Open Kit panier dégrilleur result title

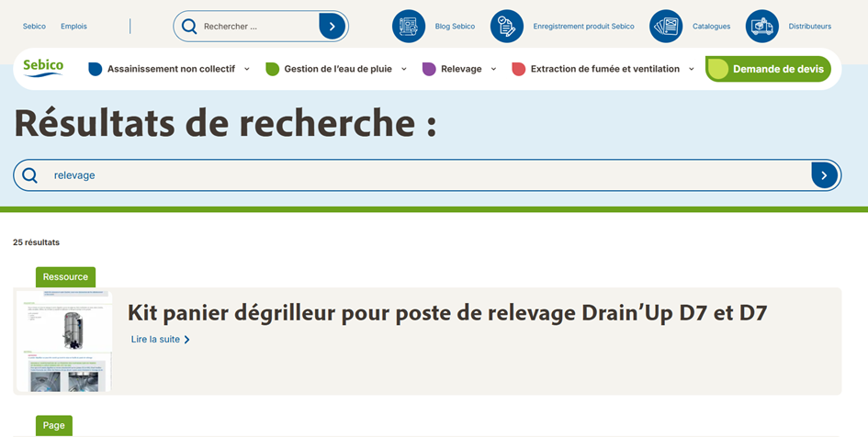447,313
